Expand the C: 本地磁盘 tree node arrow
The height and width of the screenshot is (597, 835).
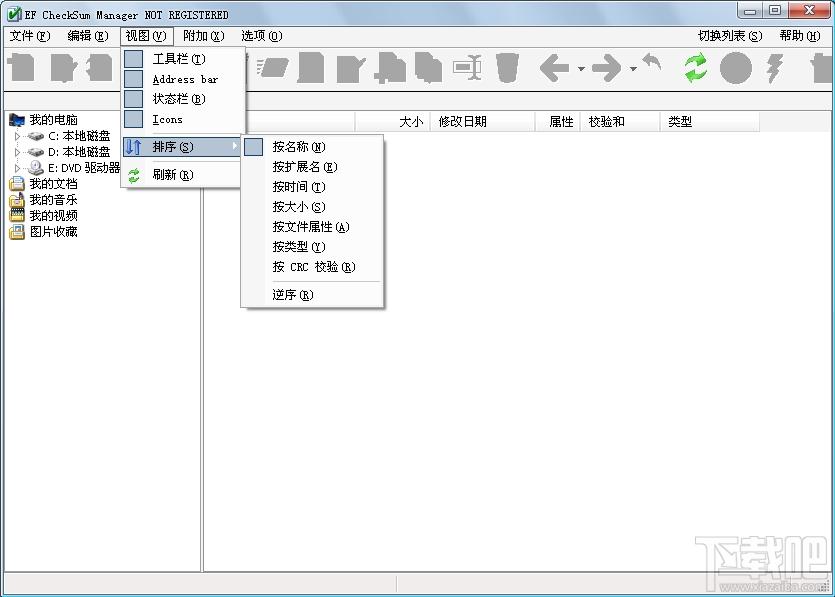tap(17, 136)
